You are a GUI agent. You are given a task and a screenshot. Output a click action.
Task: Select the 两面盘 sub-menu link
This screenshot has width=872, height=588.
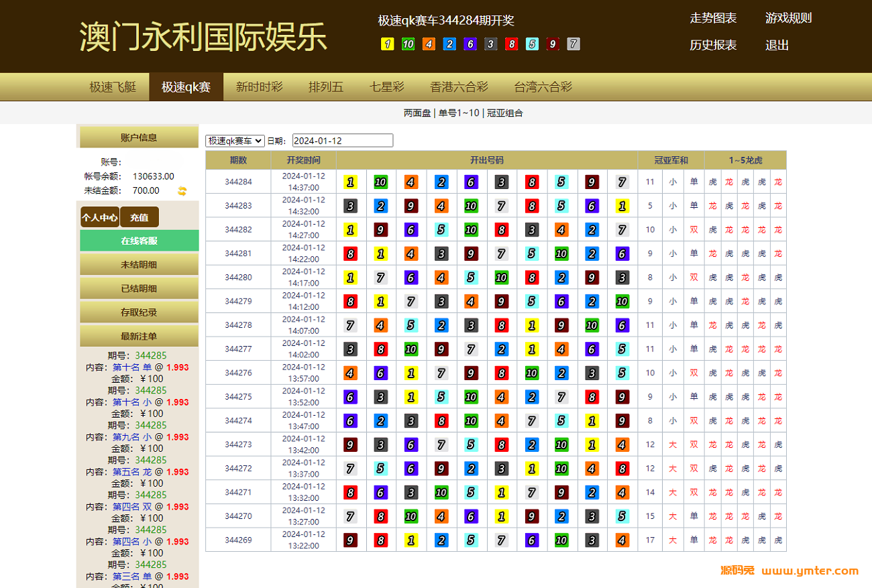(417, 113)
